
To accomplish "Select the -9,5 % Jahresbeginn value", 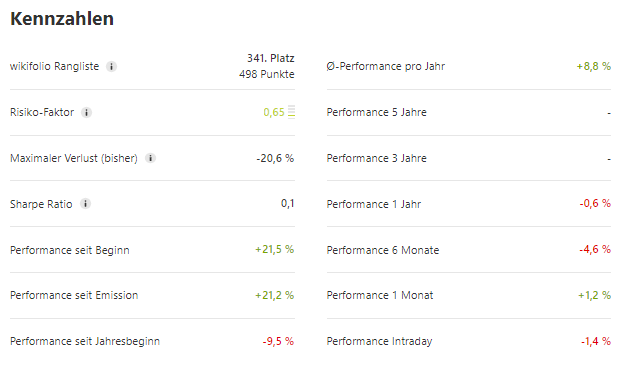I will click(278, 341).
